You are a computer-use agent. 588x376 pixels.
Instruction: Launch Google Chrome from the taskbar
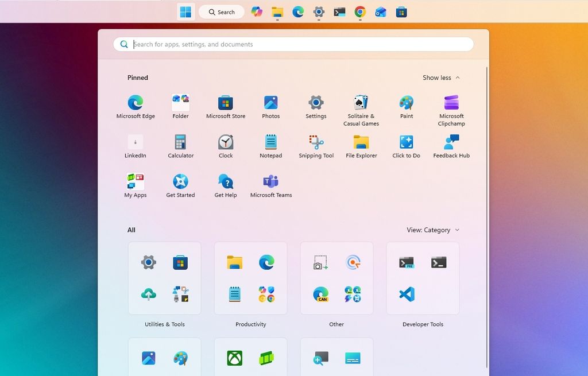360,12
